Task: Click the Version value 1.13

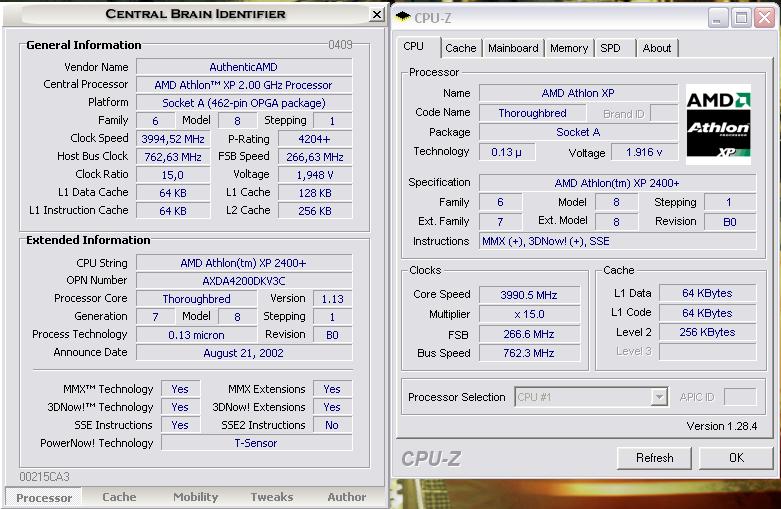Action: click(332, 299)
